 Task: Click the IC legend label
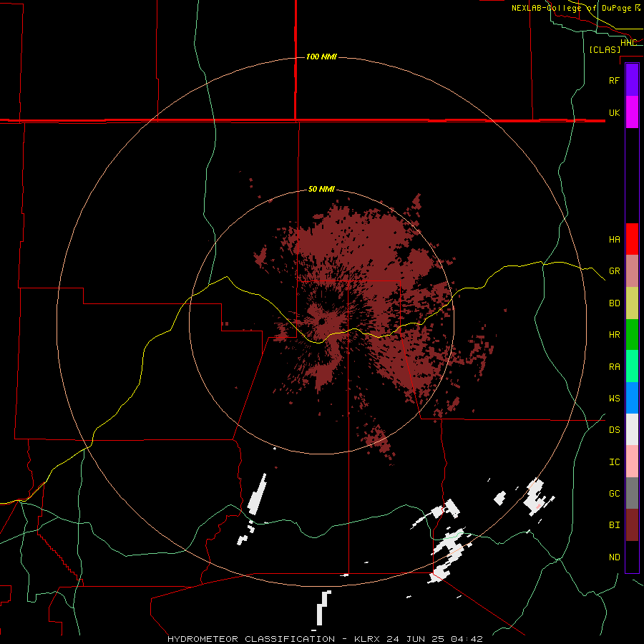tap(614, 462)
